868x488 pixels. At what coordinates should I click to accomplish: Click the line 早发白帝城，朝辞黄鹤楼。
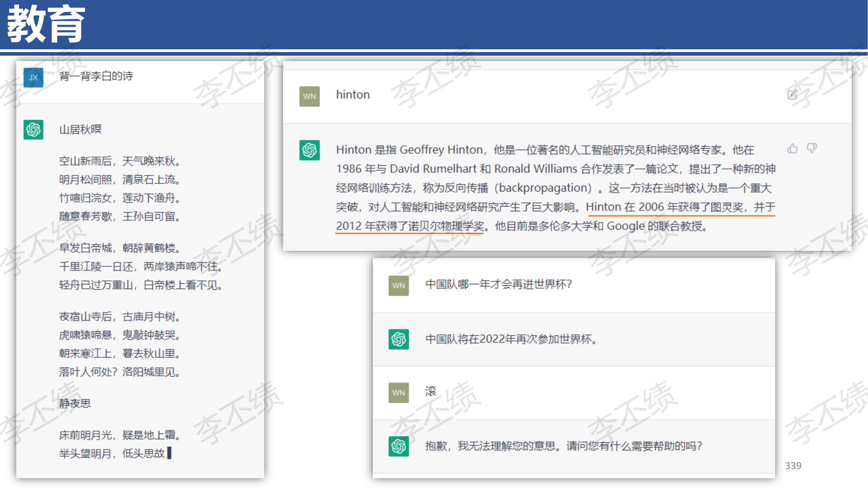pos(120,248)
